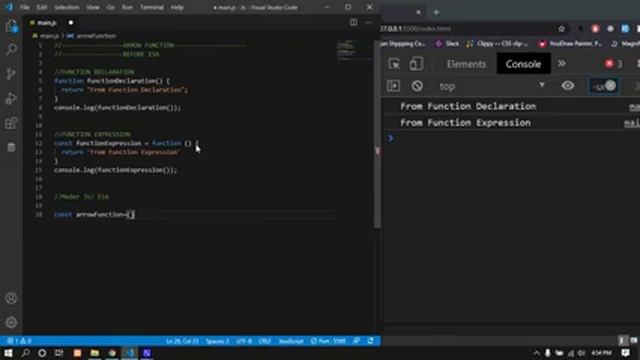This screenshot has width=640, height=360.
Task: Click the red browser extension icon
Action: (x=595, y=29)
